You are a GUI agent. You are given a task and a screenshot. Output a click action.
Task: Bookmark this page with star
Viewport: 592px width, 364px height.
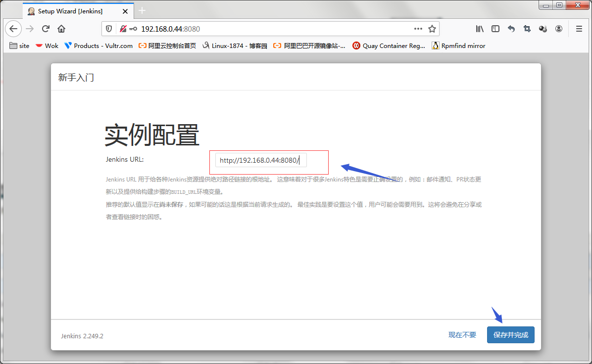pos(432,29)
